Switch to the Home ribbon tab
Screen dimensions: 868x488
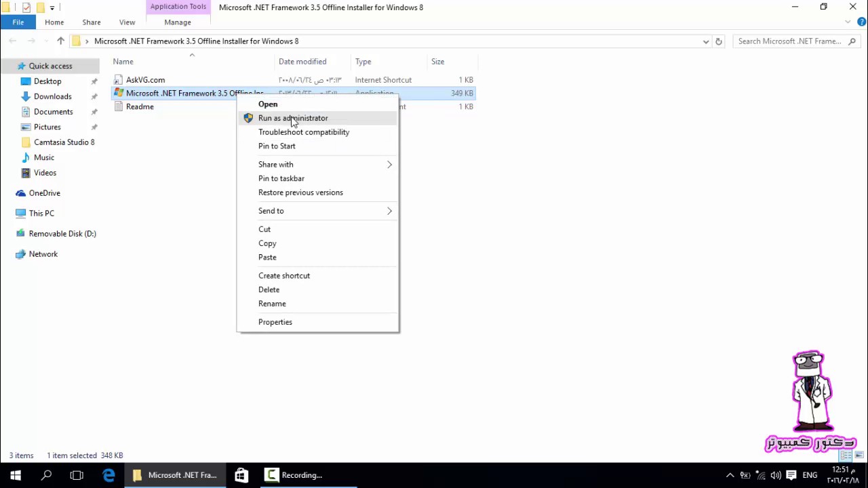pyautogui.click(x=54, y=22)
